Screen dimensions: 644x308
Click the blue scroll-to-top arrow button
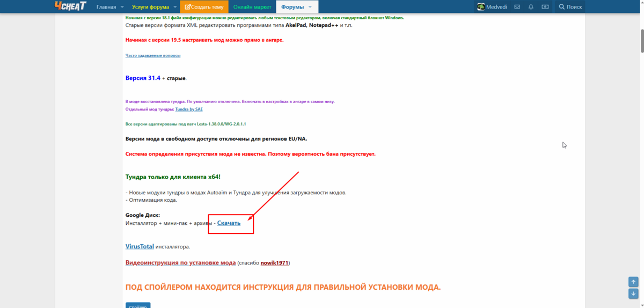634,282
